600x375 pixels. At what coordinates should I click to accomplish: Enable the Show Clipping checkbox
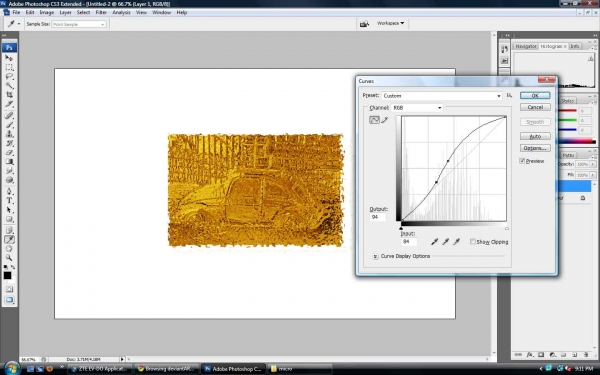pos(473,241)
